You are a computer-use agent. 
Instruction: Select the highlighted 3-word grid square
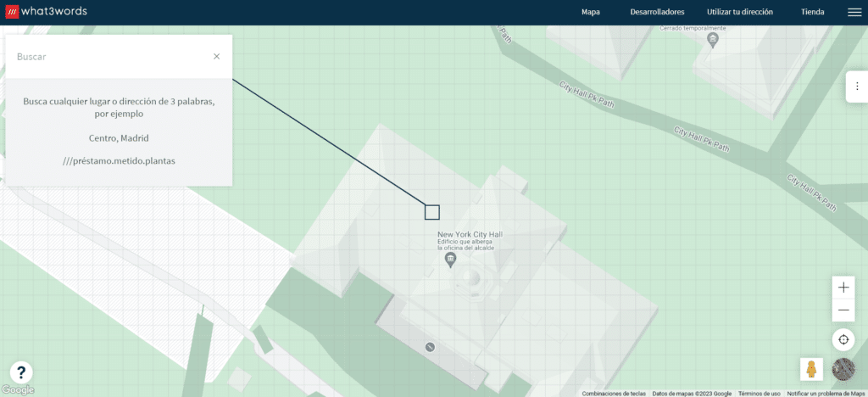coord(432,212)
